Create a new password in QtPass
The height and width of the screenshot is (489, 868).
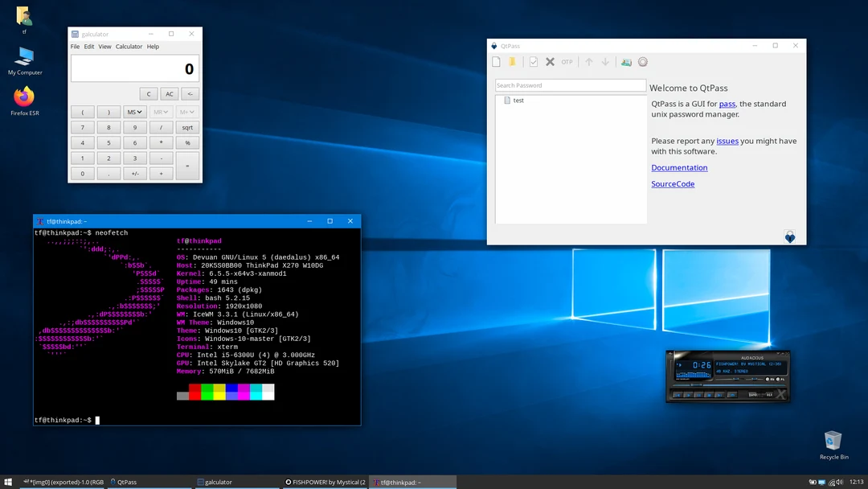(x=496, y=61)
